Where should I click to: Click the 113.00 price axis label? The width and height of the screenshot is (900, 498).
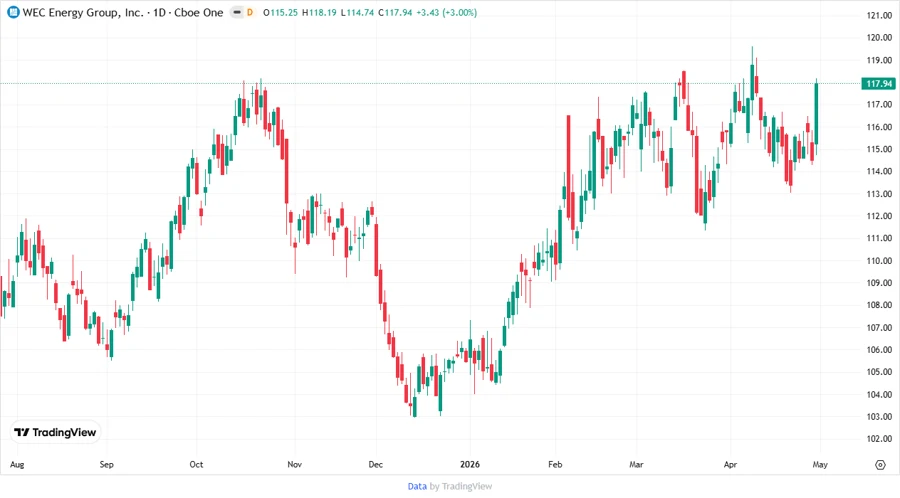879,194
